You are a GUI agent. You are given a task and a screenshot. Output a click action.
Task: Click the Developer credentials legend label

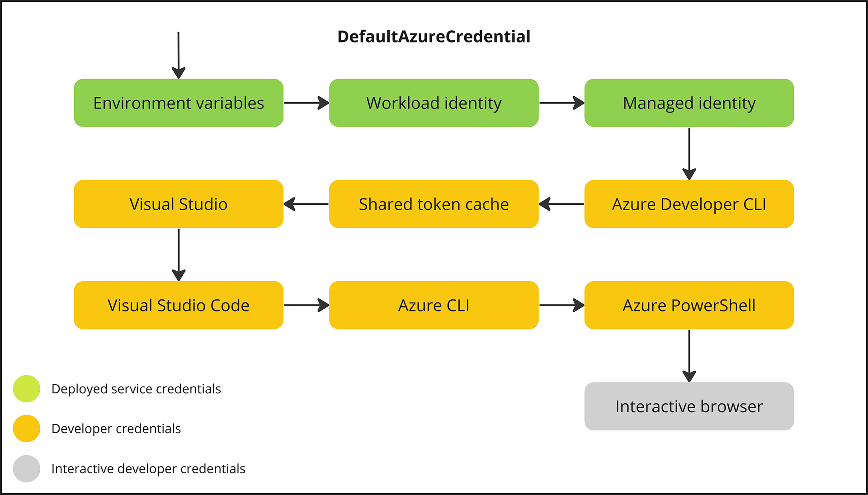pyautogui.click(x=116, y=429)
